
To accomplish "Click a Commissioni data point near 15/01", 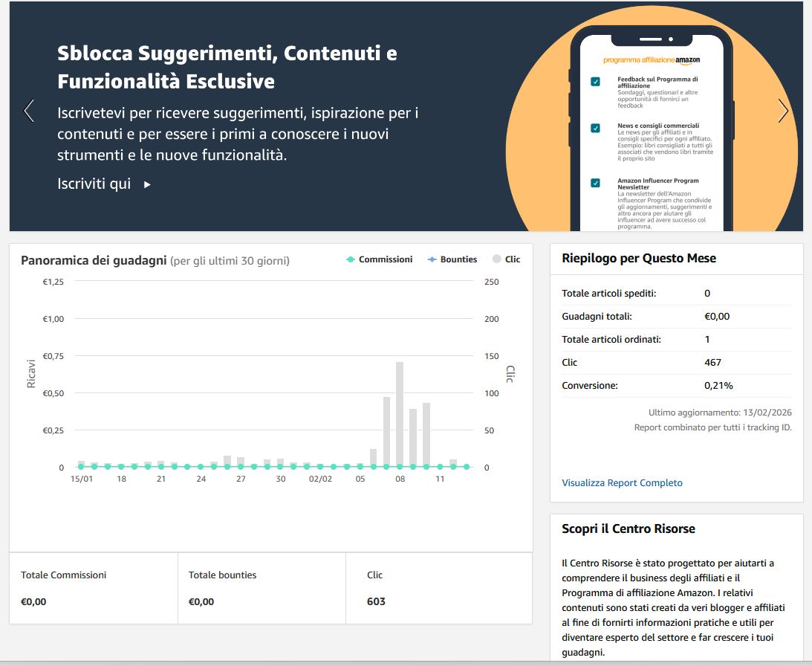I will click(82, 467).
